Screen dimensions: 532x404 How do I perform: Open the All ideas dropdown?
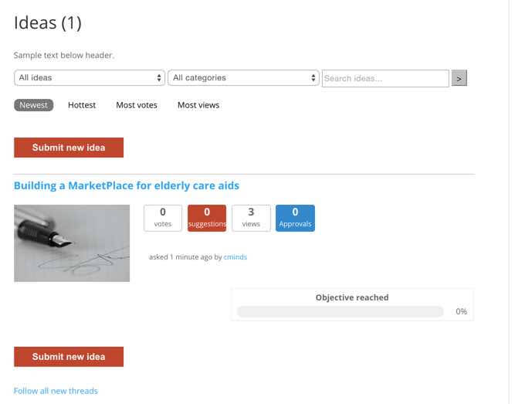[x=90, y=78]
